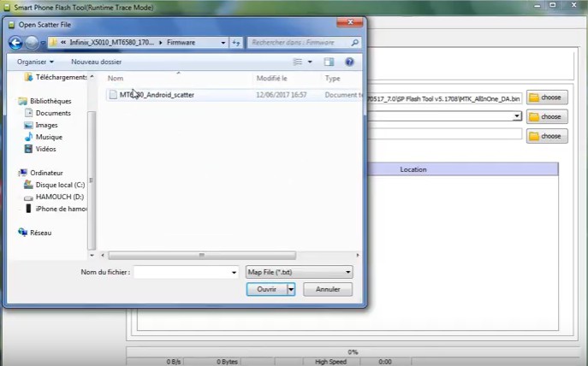Screen dimensions: 588x366
Task: Expand the Map File type dropdown
Action: (347, 272)
